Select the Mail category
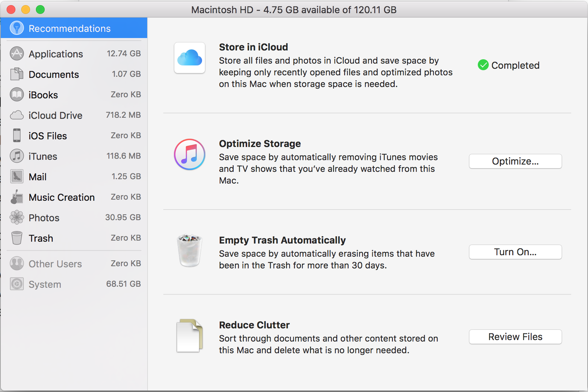 [x=74, y=177]
